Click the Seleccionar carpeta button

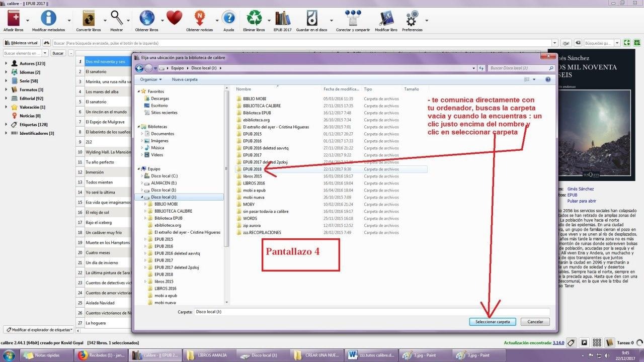[x=493, y=322]
